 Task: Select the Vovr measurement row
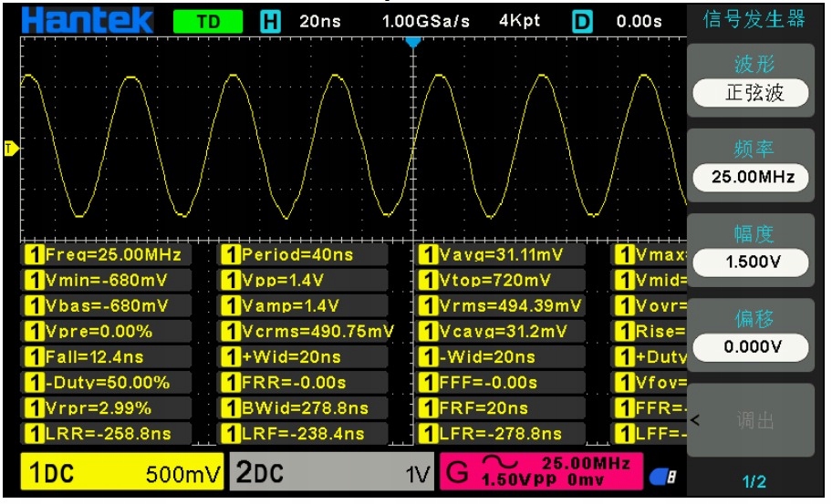(650, 306)
